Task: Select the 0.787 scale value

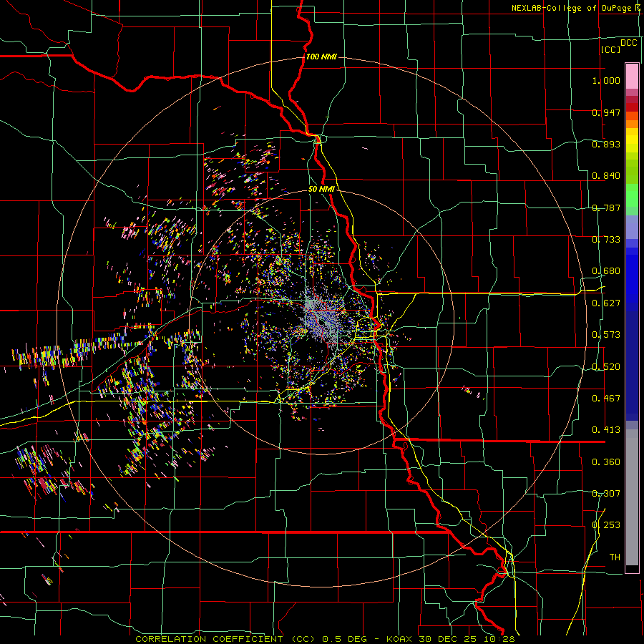Action: 606,208
